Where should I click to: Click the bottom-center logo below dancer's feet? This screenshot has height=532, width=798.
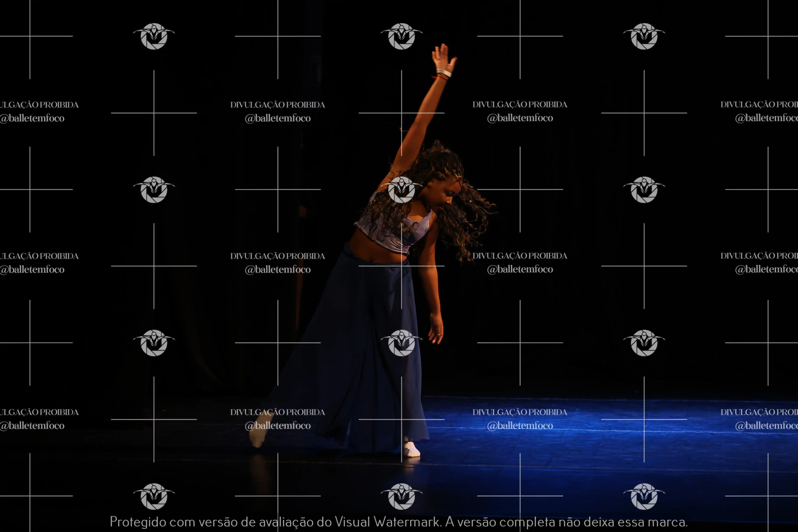point(401,496)
